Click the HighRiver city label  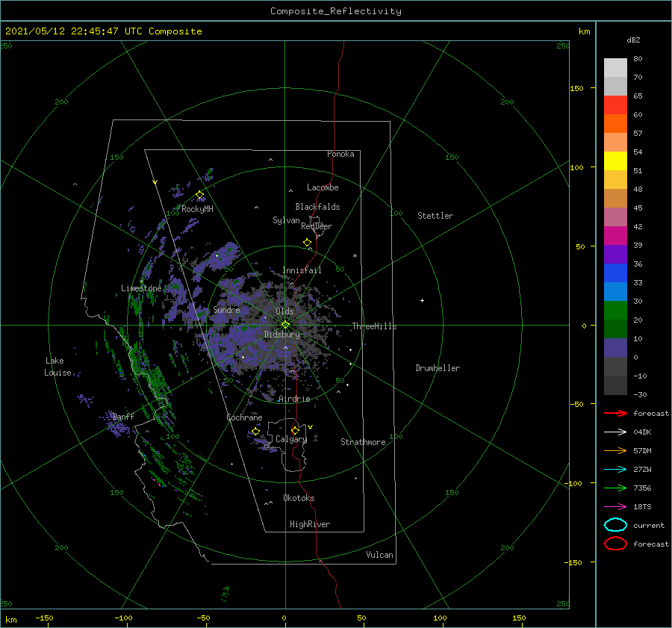click(310, 524)
